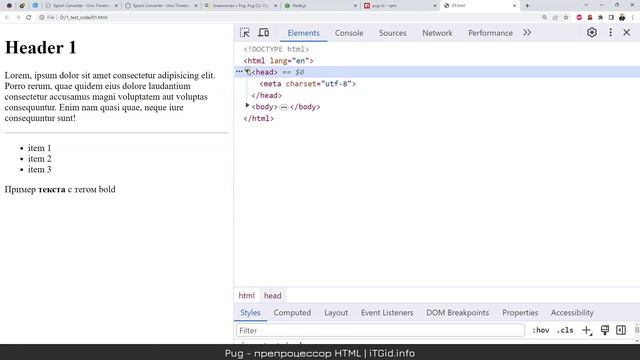
Task: Switch to the pug-cli npm browser tab
Action: click(399, 6)
